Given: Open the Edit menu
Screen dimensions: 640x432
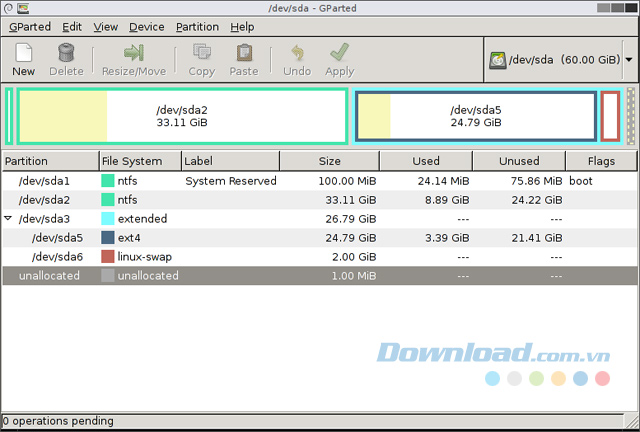Looking at the screenshot, I should point(72,27).
